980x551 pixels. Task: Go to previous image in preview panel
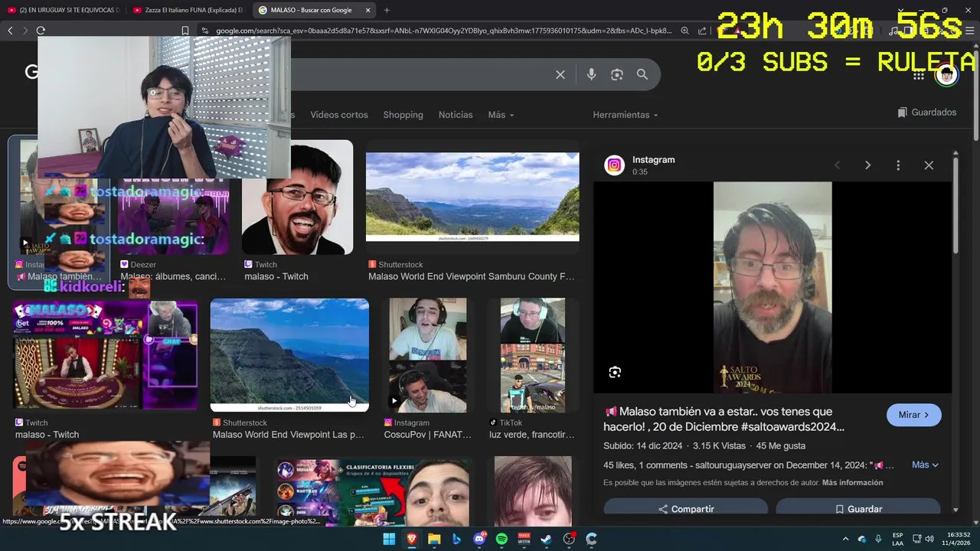tap(837, 165)
